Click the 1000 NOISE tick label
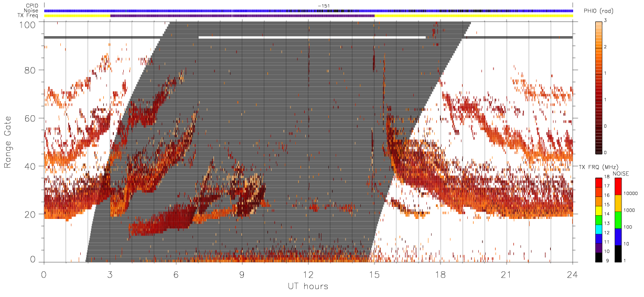Viewport: 644px width, 297px height. (630, 210)
